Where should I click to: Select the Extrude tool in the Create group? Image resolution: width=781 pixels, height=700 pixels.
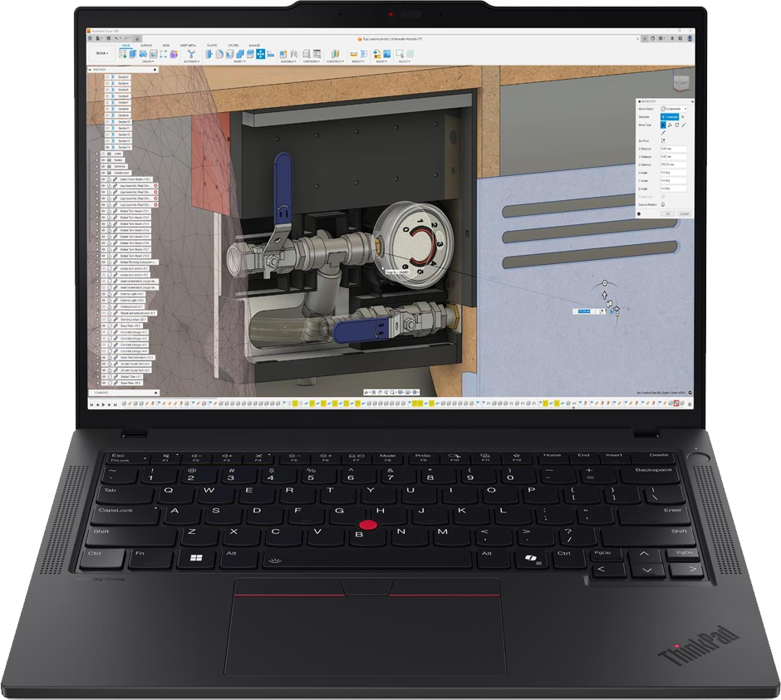(131, 55)
